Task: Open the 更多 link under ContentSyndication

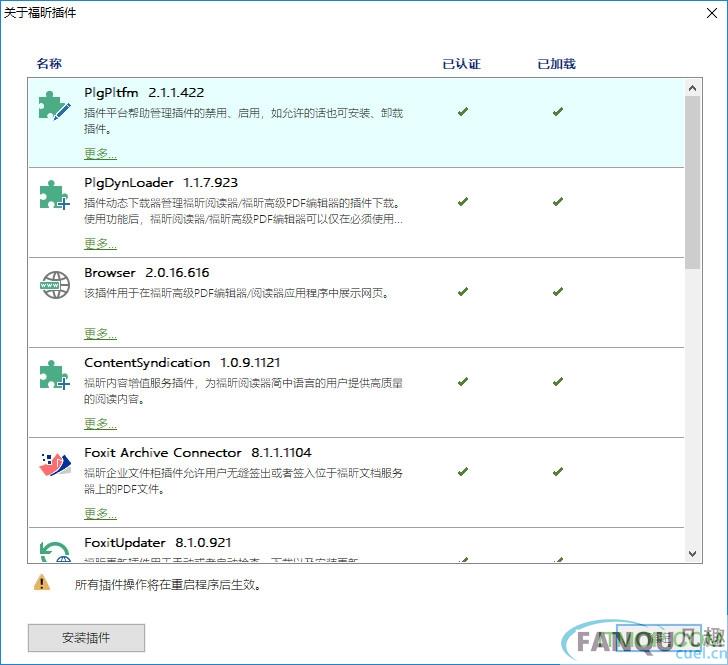Action: [x=100, y=424]
